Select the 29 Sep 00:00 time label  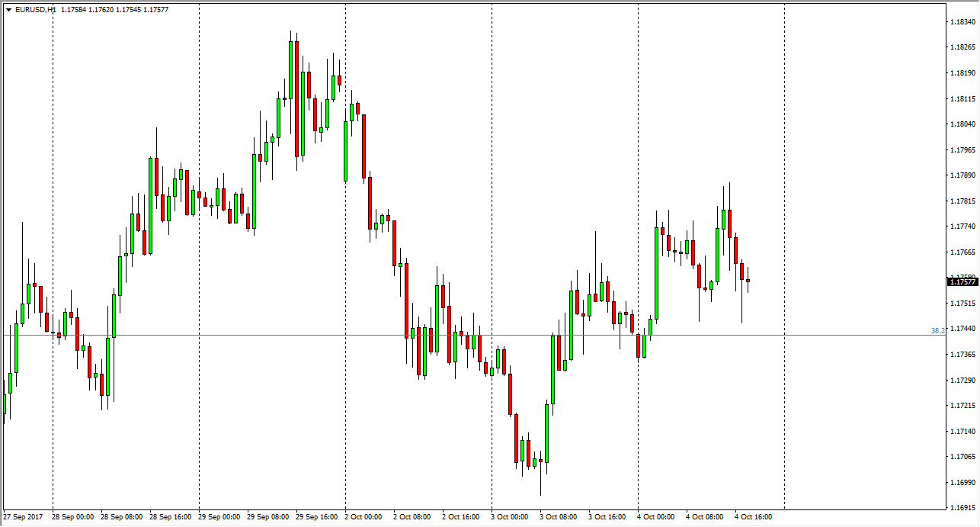219,517
